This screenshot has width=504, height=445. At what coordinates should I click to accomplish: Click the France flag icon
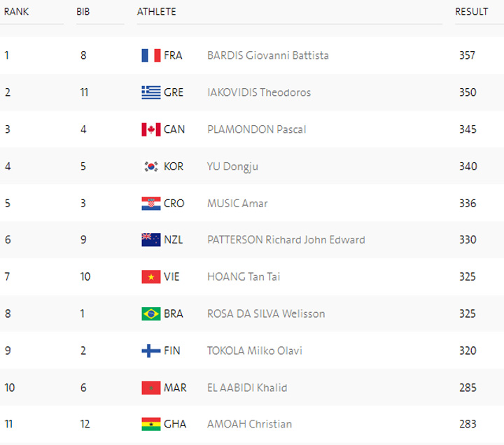point(150,55)
